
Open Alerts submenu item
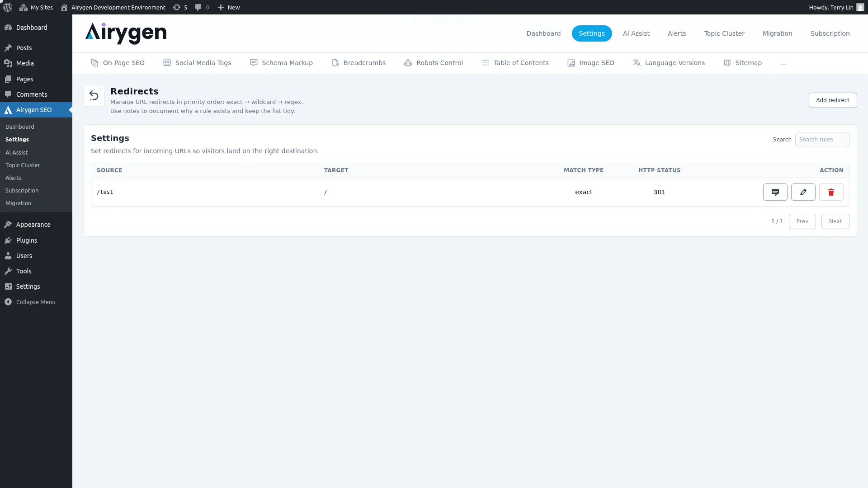click(14, 178)
